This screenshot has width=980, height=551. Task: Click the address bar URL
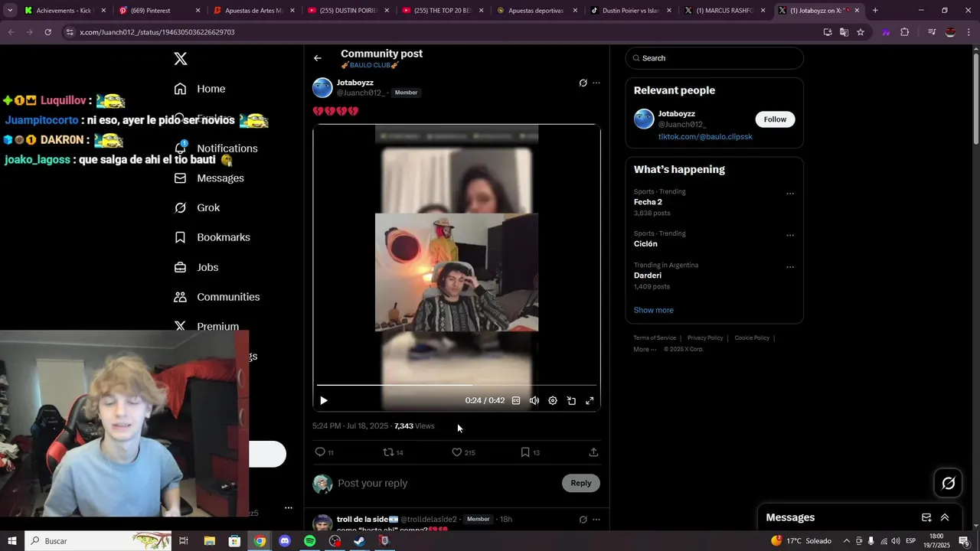pyautogui.click(x=157, y=32)
